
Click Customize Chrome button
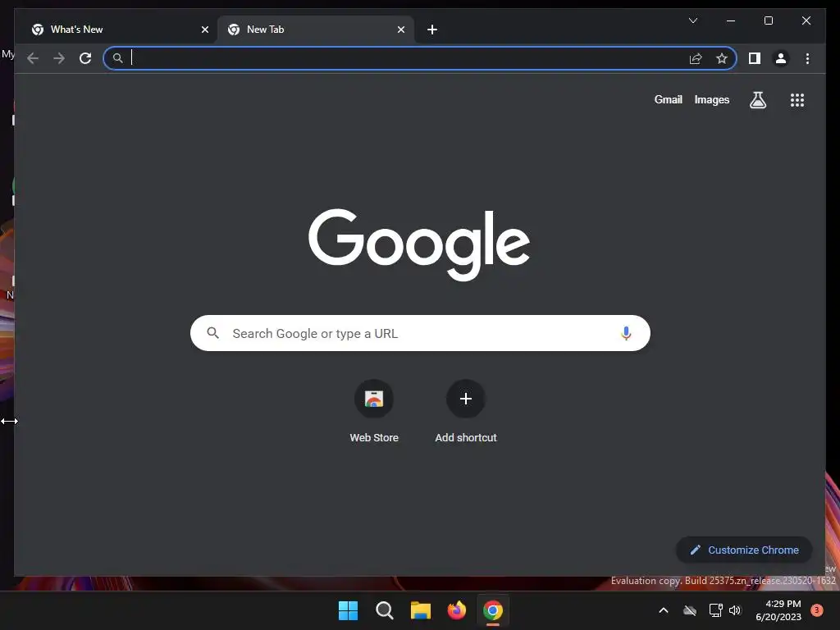click(744, 550)
